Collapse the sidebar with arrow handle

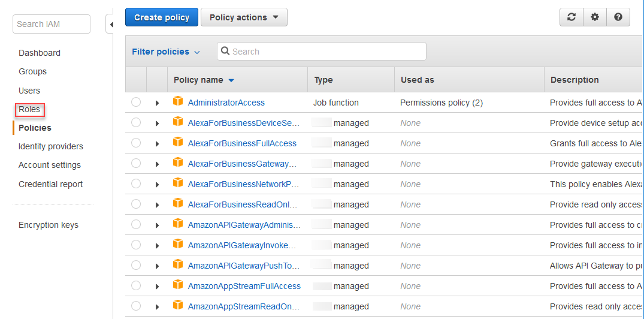[111, 25]
